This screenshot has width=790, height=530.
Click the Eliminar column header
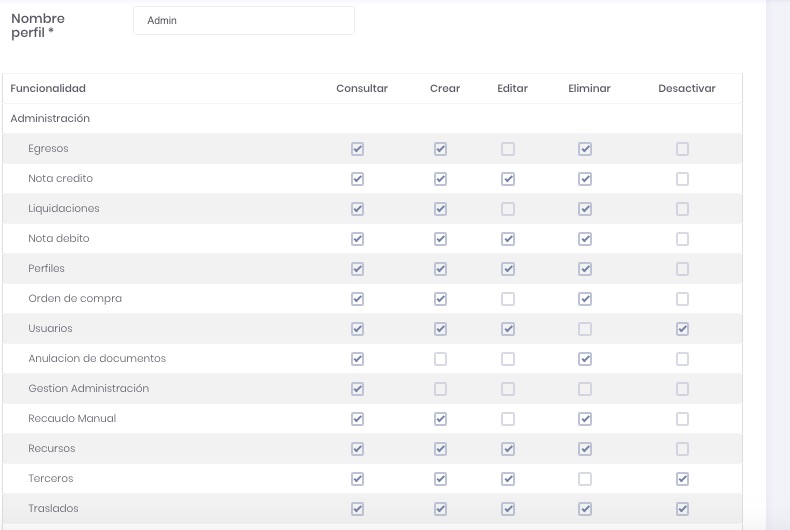click(x=589, y=88)
